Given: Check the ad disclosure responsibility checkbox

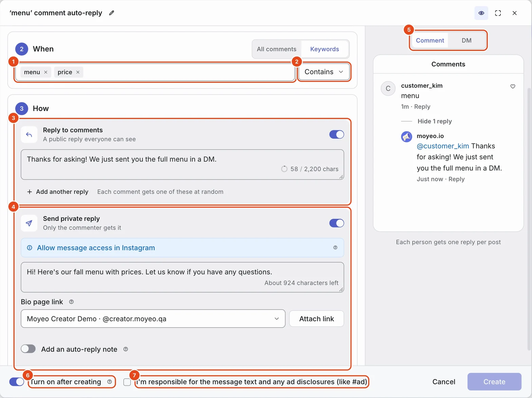Looking at the screenshot, I should point(127,382).
